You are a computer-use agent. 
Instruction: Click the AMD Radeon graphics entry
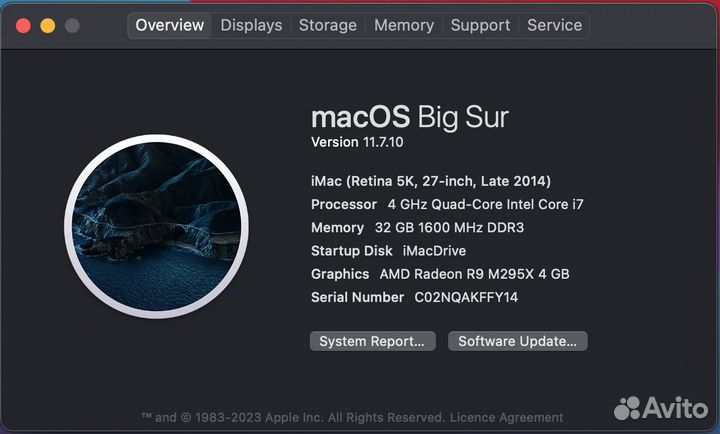tap(440, 274)
